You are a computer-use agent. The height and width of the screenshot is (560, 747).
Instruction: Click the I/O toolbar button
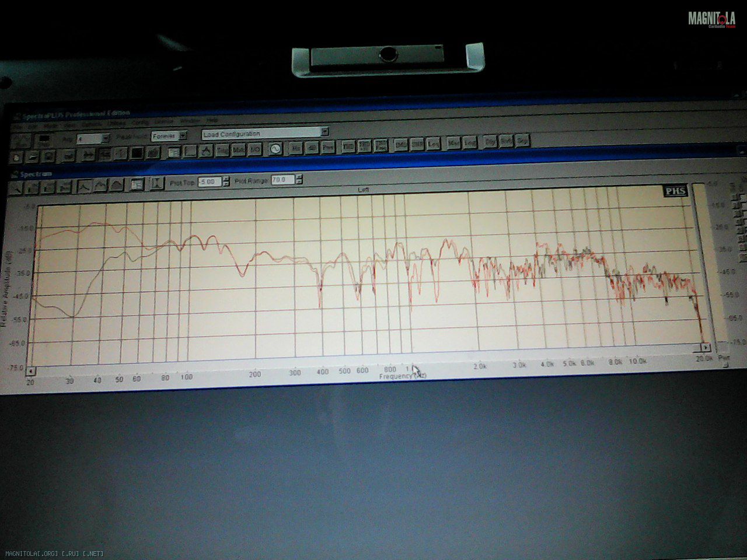pos(254,150)
